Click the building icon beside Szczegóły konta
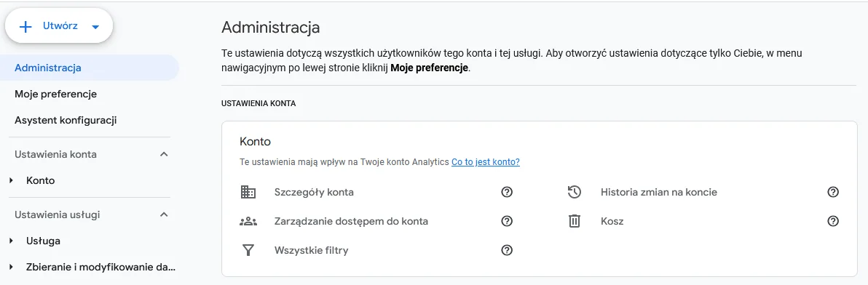The width and height of the screenshot is (868, 285). 248,192
